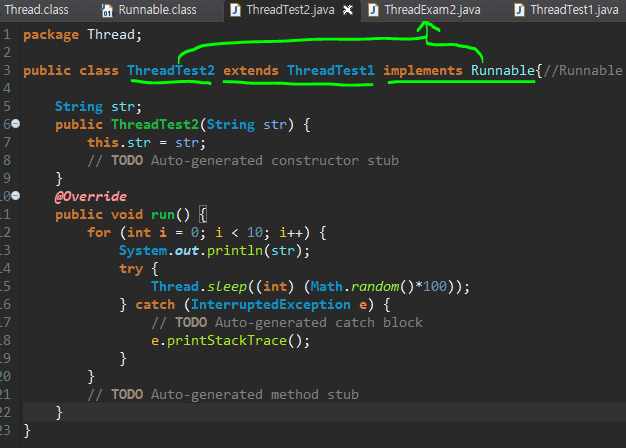Click the 'catch' keyword

155,305
